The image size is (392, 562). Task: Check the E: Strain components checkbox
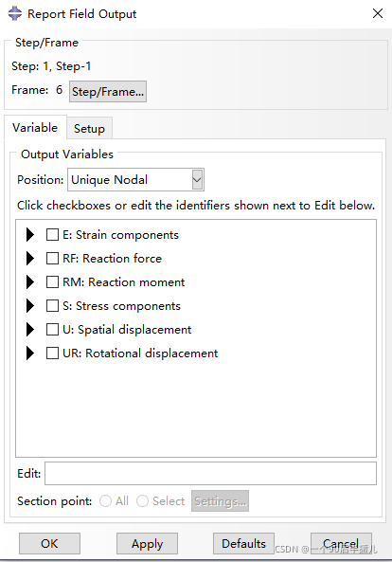coord(52,235)
